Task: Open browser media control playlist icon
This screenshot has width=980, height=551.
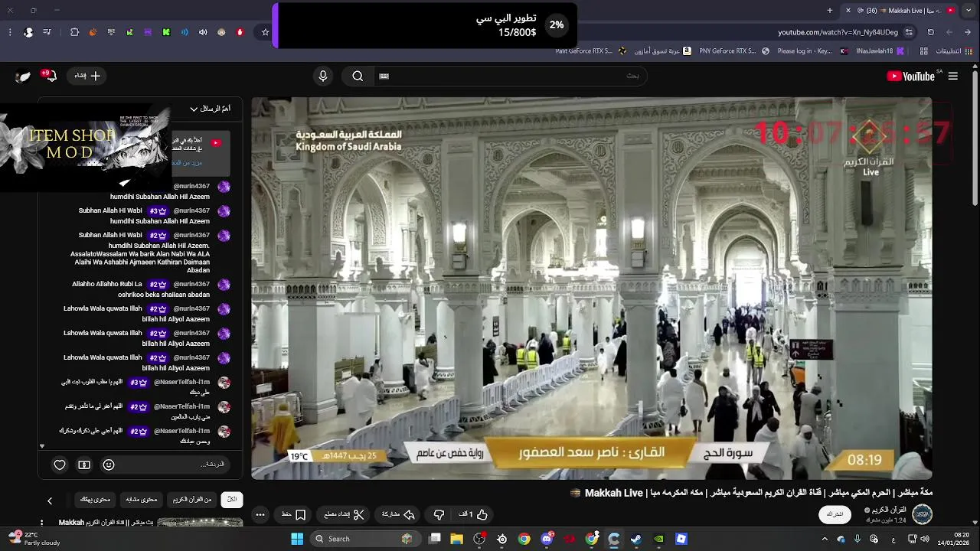Action: pyautogui.click(x=47, y=32)
